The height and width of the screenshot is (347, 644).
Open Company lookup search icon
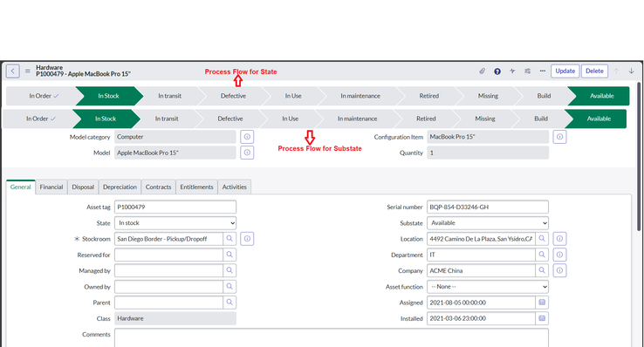[x=542, y=270]
